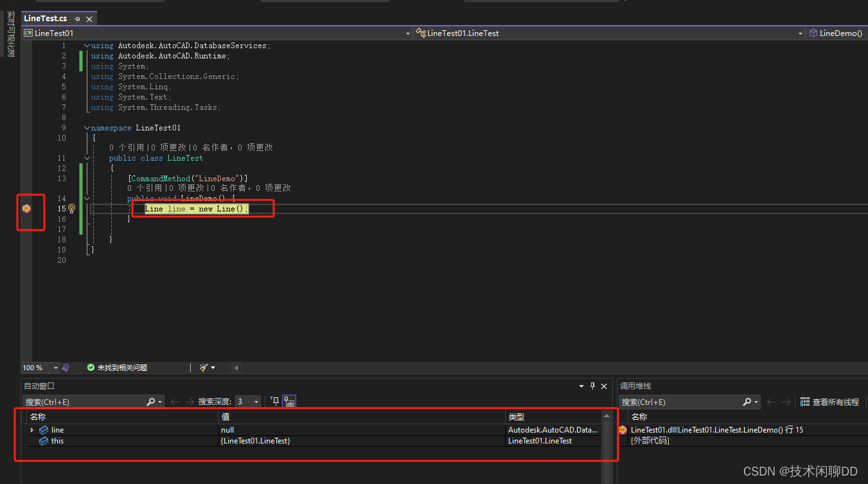Click the CommandMethod("LineDemo") attribute line
The width and height of the screenshot is (868, 484).
pos(188,178)
